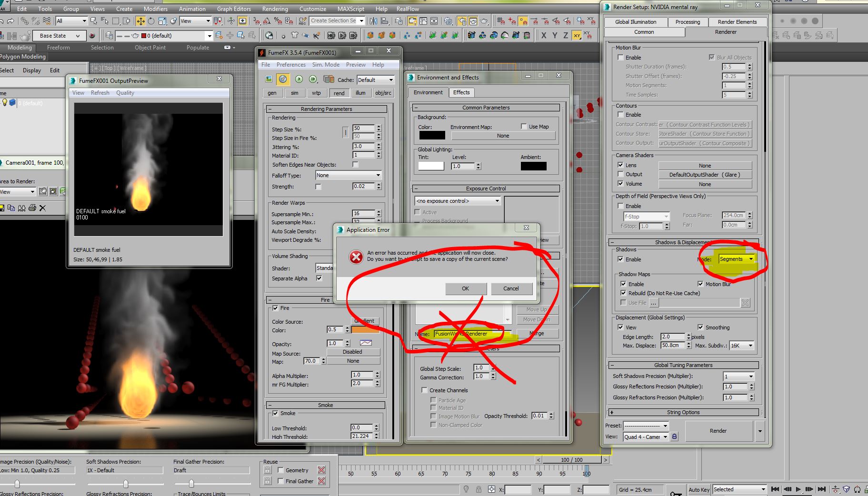The width and height of the screenshot is (868, 496).
Task: Click the Select and Link chain icon
Action: click(25, 21)
